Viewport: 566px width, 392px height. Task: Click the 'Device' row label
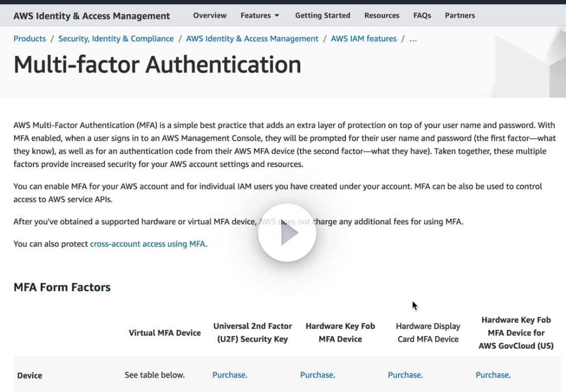[30, 375]
